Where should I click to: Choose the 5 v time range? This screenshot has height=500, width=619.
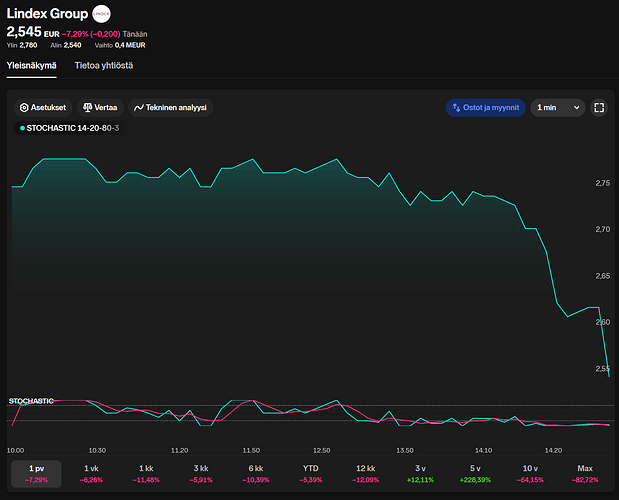[x=475, y=473]
